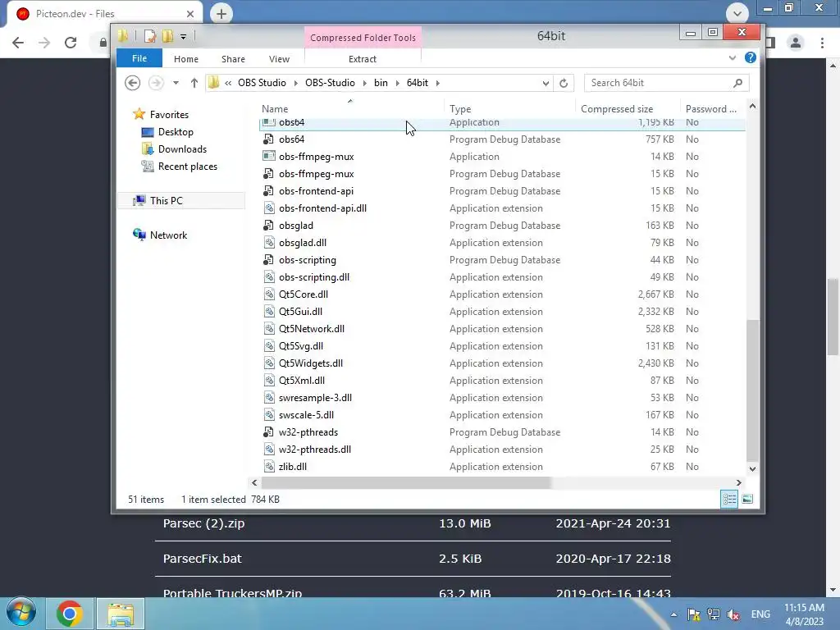Sort by Compressed size column header
This screenshot has height=630, width=840.
627,109
